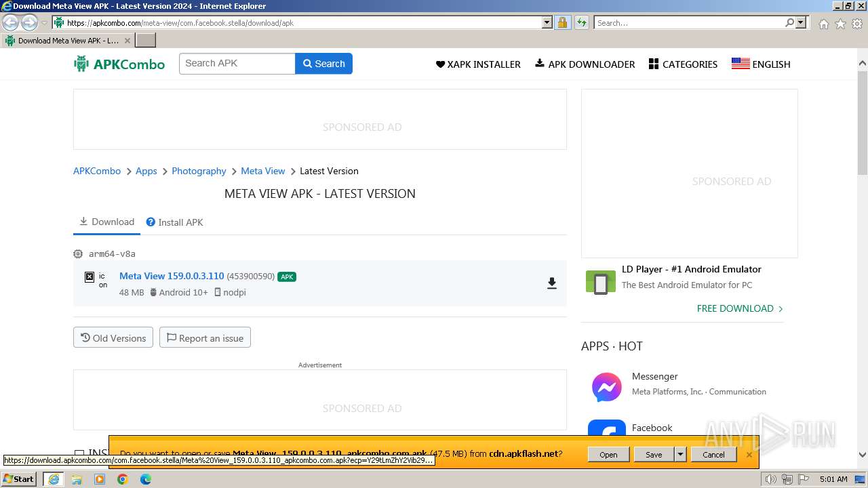Click the broken app icon image in Meta View row
This screenshot has width=868, height=488.
(89, 277)
